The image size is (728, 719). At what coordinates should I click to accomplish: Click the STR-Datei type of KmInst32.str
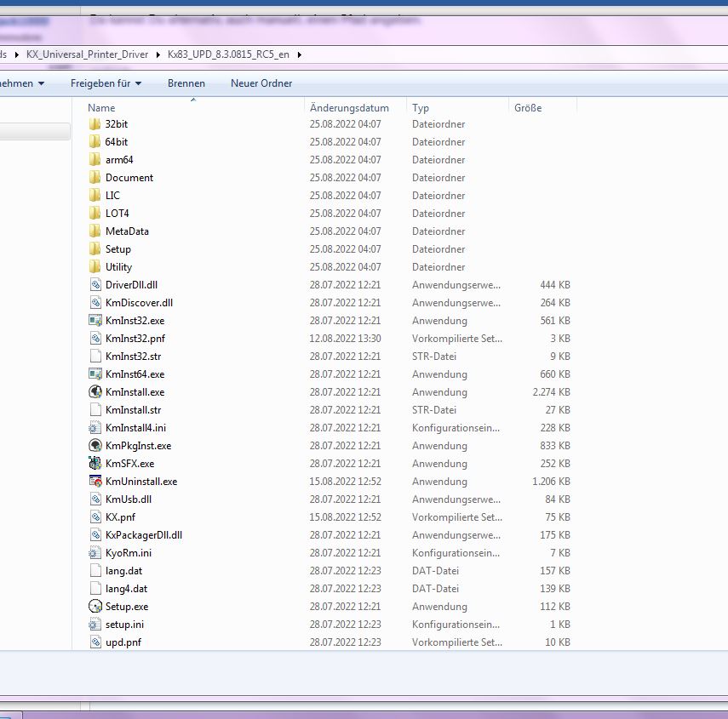pos(434,357)
